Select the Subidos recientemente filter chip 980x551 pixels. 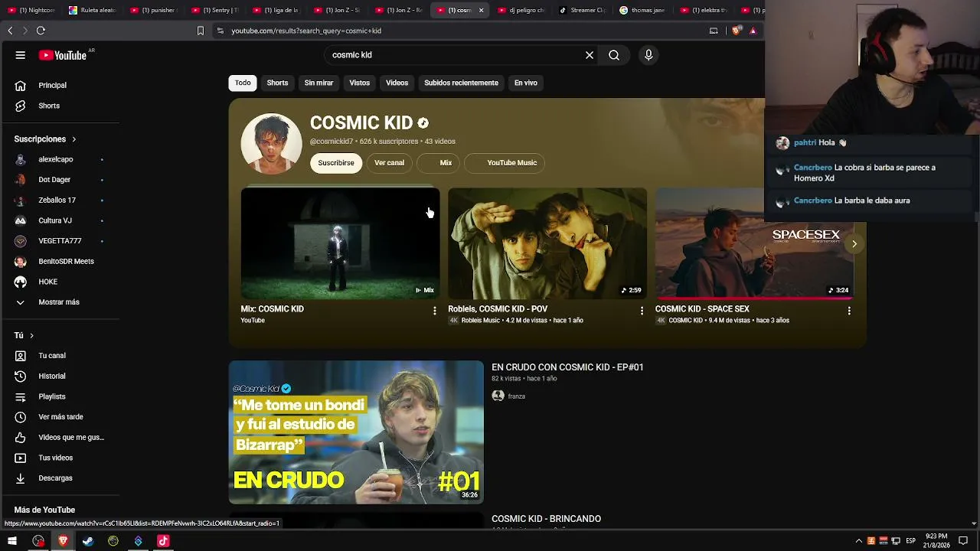click(x=461, y=83)
